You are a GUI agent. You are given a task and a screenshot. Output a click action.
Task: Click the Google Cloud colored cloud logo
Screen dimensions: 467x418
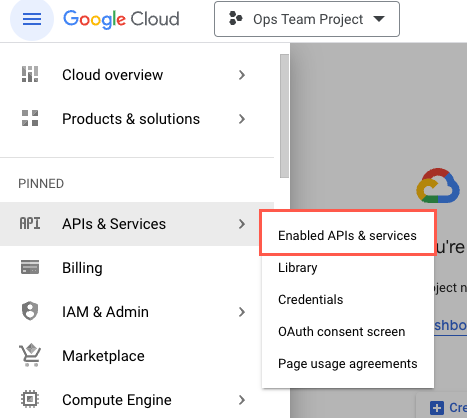[438, 186]
